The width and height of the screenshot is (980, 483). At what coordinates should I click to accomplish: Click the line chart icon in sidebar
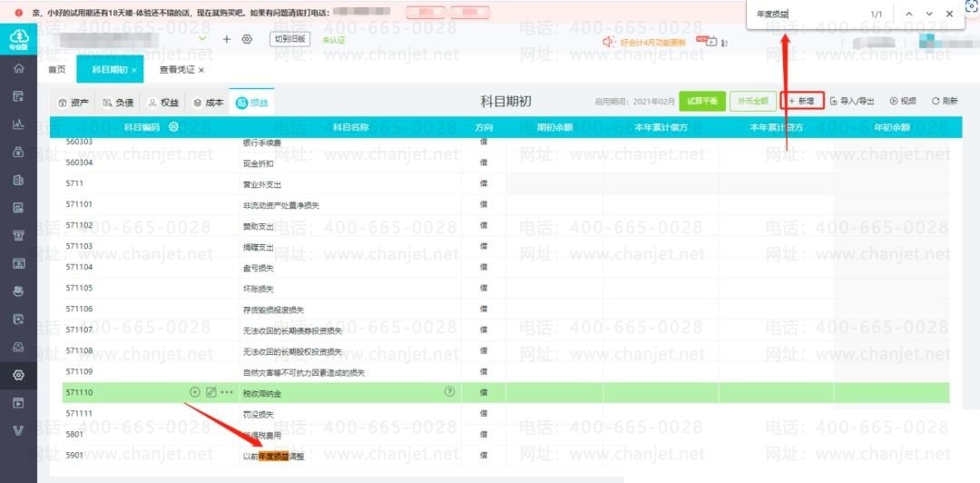[x=19, y=124]
